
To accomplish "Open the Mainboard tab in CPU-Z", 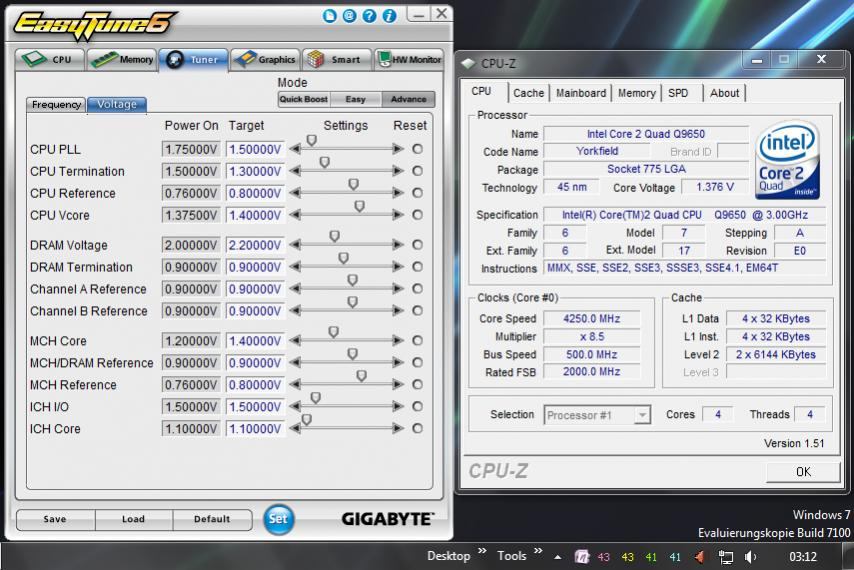I will 581,93.
